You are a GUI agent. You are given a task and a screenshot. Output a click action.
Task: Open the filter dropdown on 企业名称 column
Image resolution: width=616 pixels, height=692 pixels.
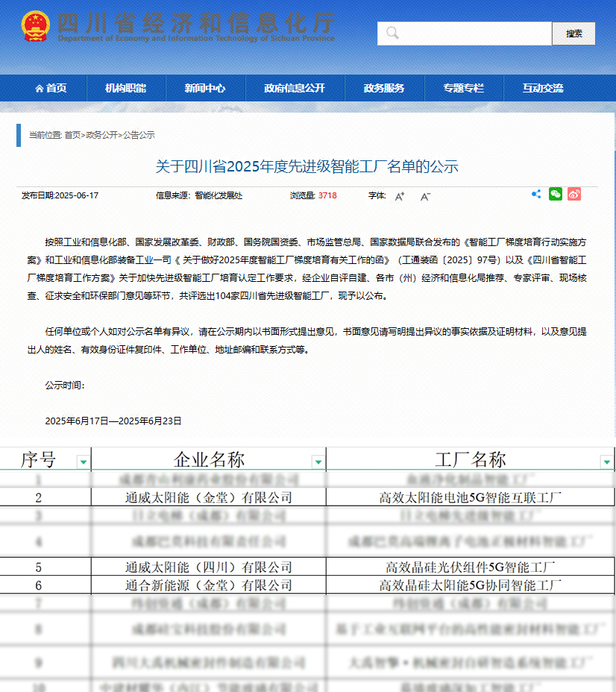coord(317,463)
